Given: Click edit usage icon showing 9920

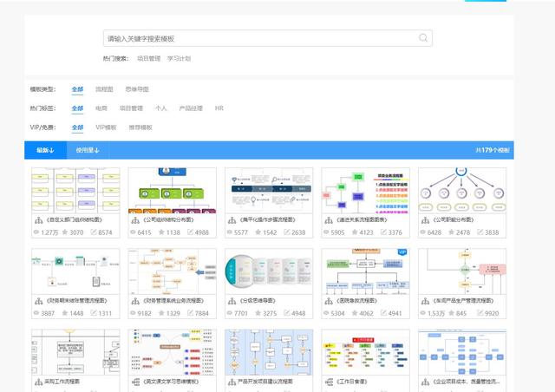Looking at the screenshot, I should pos(480,313).
